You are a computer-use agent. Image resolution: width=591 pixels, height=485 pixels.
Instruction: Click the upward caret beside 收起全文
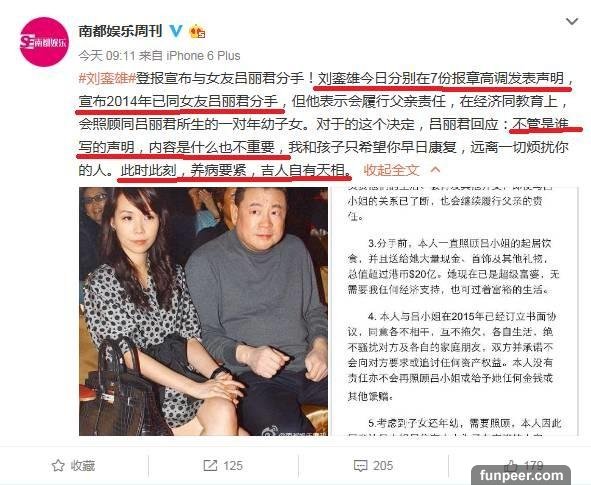[x=435, y=170]
